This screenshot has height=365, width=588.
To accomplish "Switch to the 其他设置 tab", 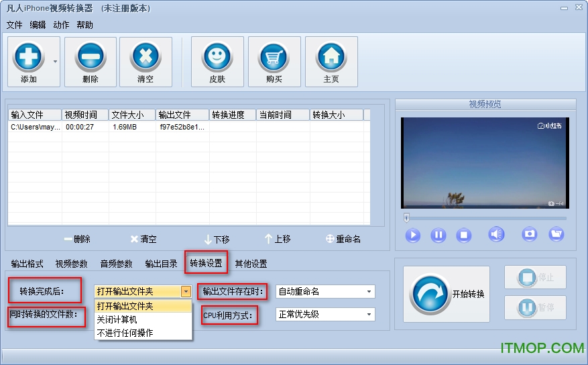I will tap(251, 264).
